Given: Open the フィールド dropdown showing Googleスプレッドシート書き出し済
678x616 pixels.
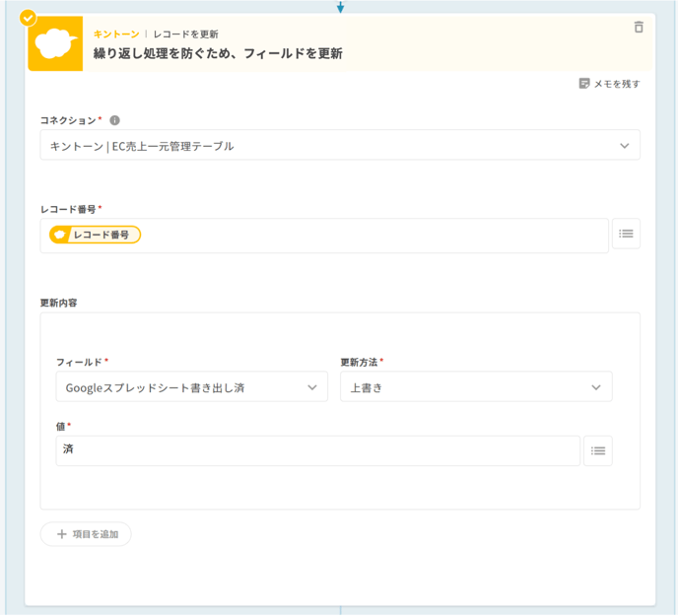Looking at the screenshot, I should (x=191, y=387).
